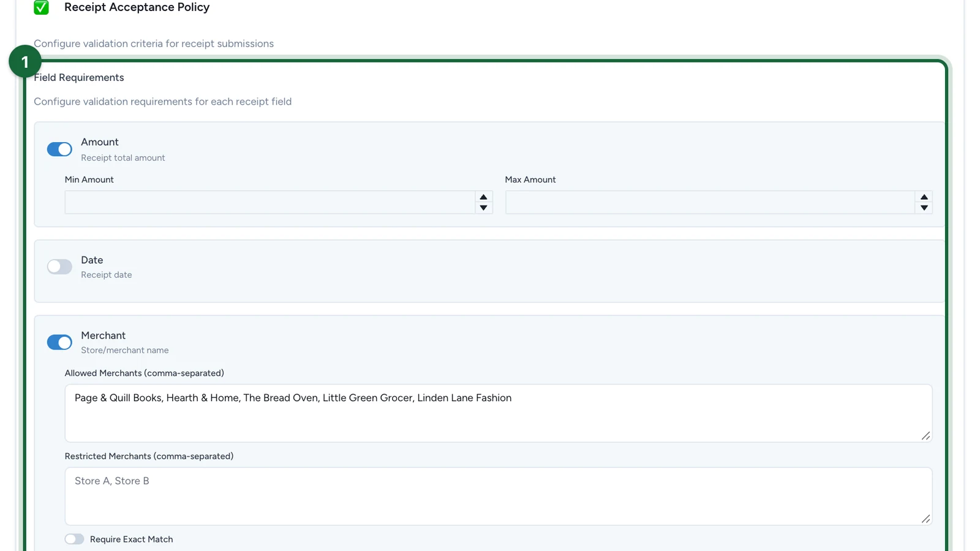
Task: Click the Restricted Merchants text area
Action: click(499, 496)
